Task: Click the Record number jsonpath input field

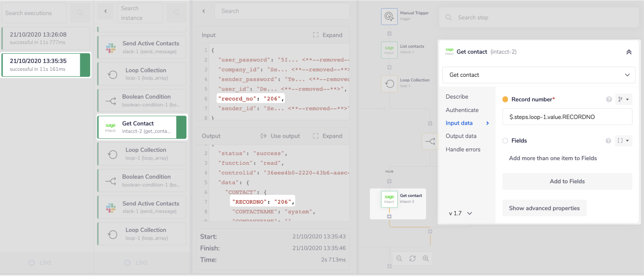Action: [x=567, y=116]
